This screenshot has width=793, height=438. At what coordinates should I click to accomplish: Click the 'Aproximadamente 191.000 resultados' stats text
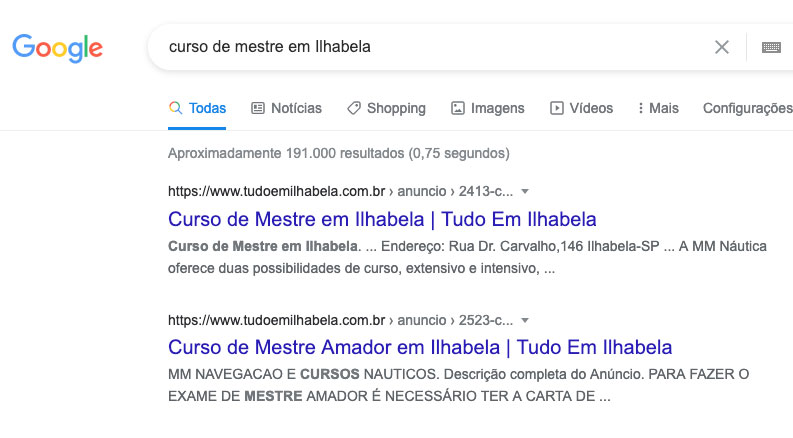point(339,154)
